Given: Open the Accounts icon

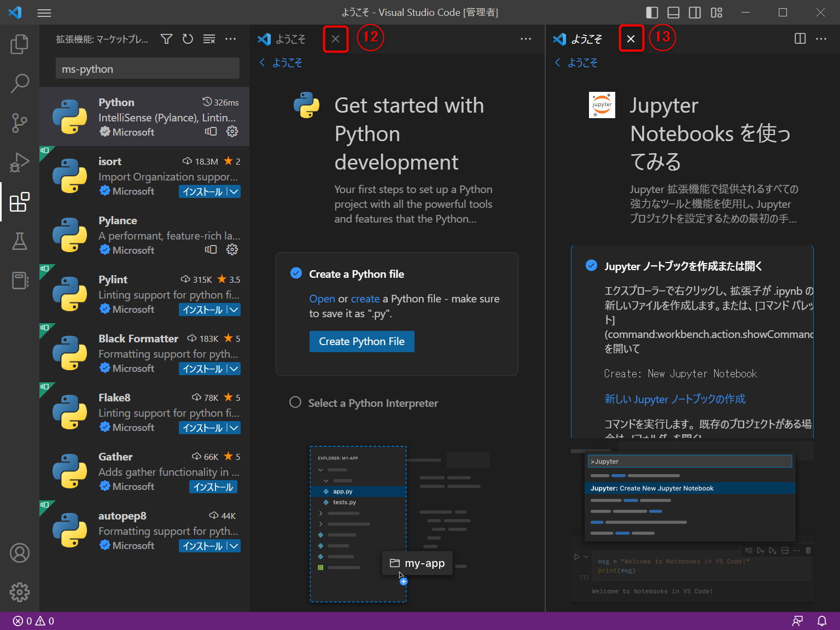Looking at the screenshot, I should tap(20, 553).
